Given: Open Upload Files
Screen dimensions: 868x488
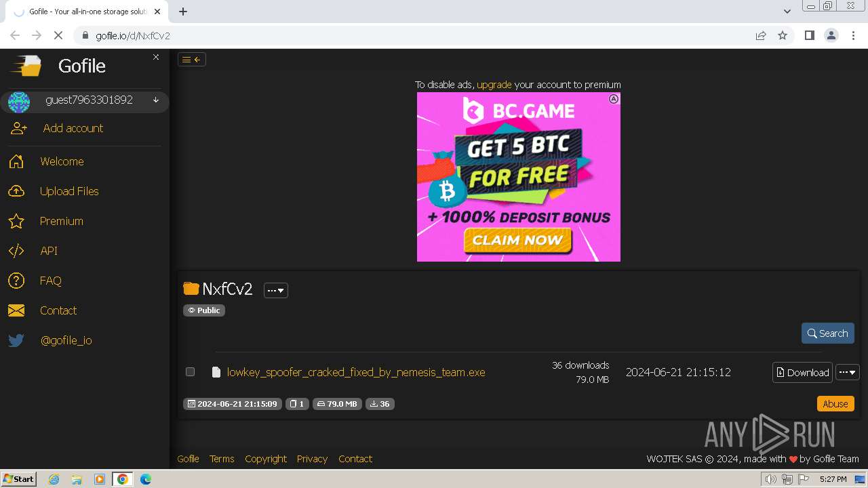Looking at the screenshot, I should tap(69, 191).
